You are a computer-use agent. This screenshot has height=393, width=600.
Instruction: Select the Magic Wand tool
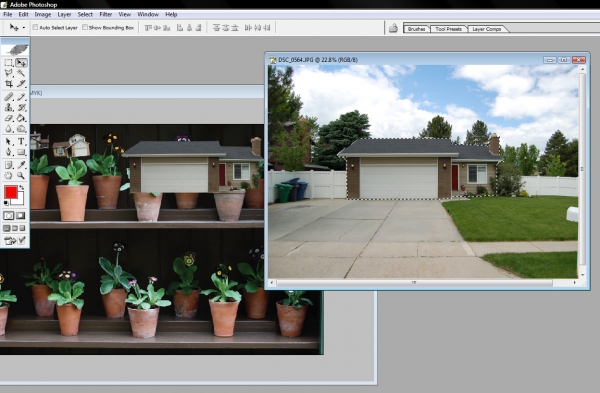click(21, 73)
